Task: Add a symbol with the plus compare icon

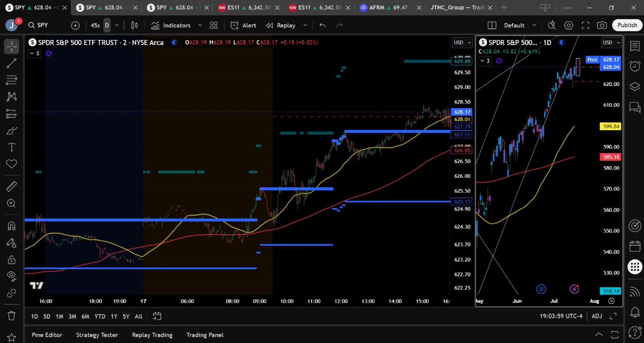Action: (75, 26)
